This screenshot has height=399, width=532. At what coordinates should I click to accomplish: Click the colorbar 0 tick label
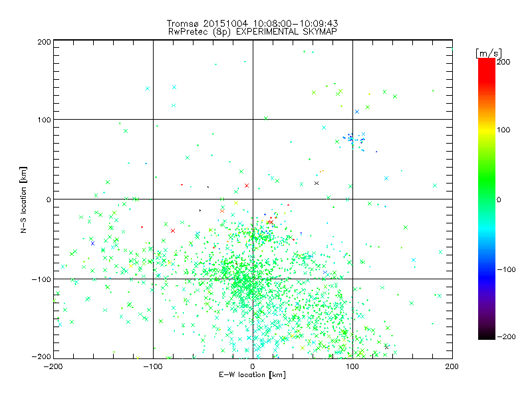[499, 199]
